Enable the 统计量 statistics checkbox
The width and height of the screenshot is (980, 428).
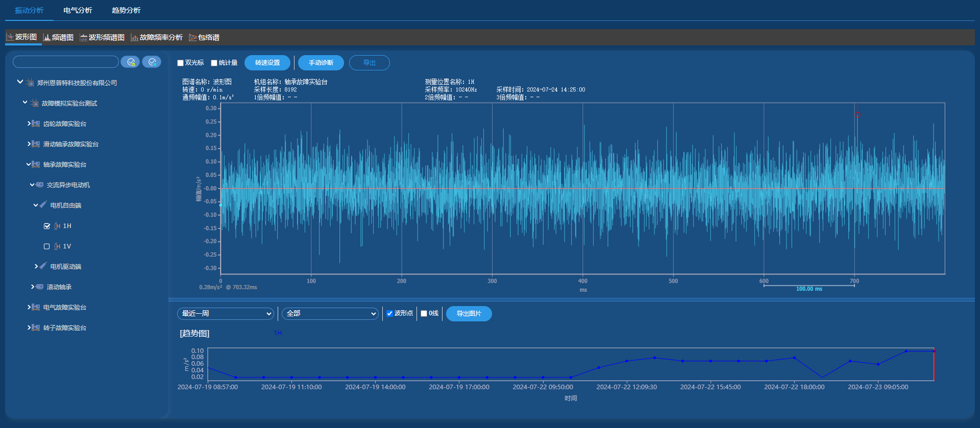point(214,63)
